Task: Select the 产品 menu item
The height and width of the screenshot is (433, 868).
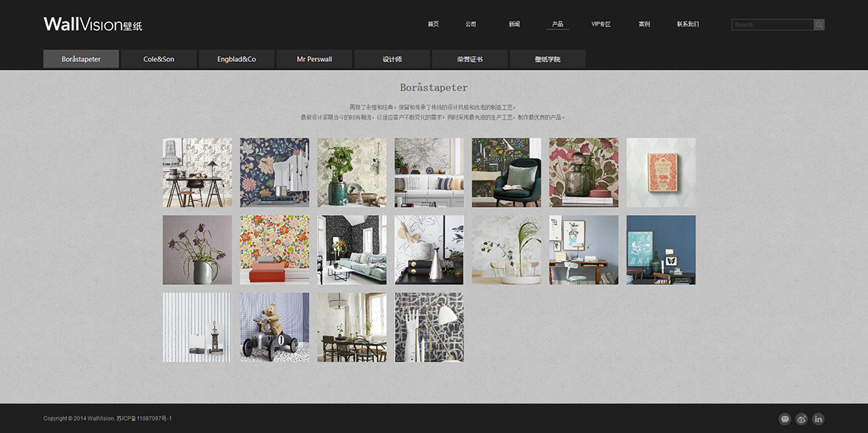Action: pos(558,24)
